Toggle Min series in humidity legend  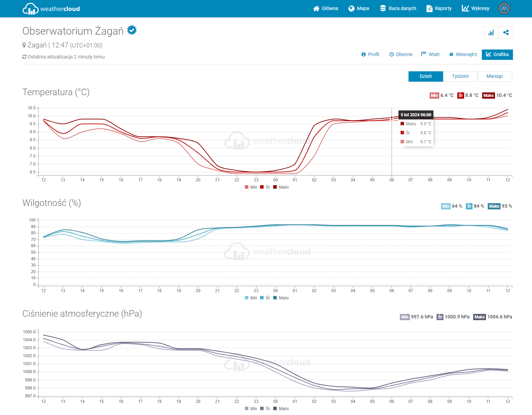coord(251,298)
